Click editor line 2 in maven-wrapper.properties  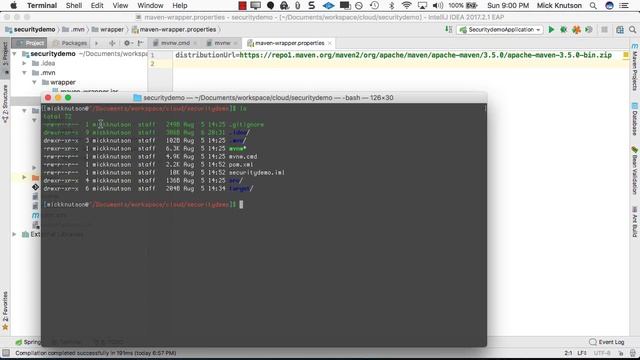400,64
